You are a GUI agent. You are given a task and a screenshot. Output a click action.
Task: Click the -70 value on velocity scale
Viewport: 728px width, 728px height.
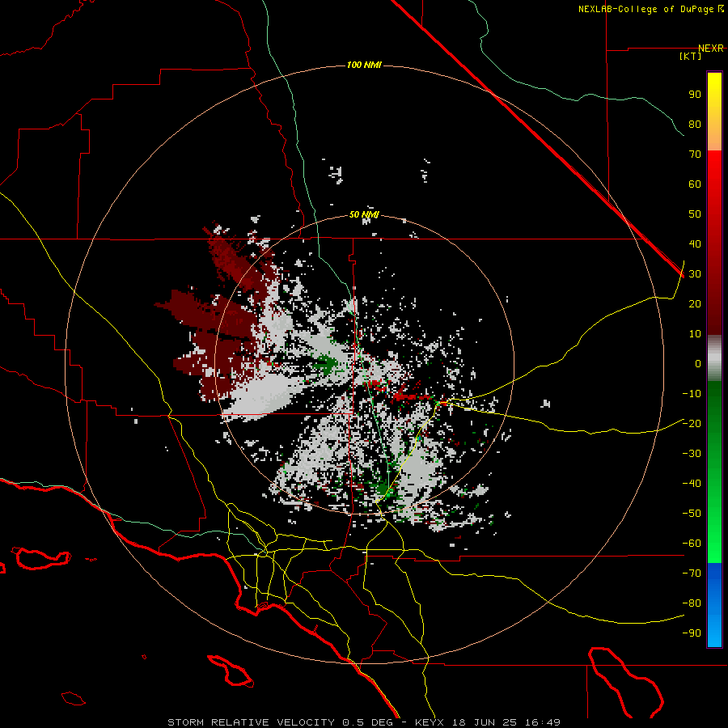[692, 573]
